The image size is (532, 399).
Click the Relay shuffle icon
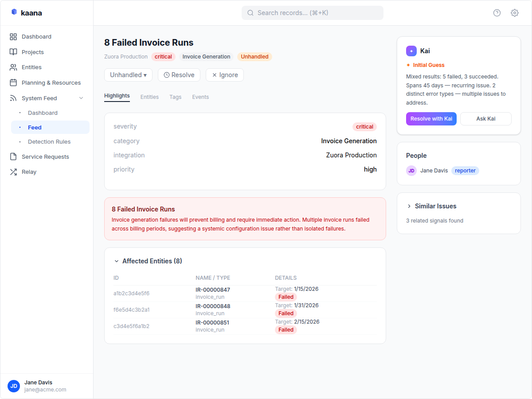13,172
